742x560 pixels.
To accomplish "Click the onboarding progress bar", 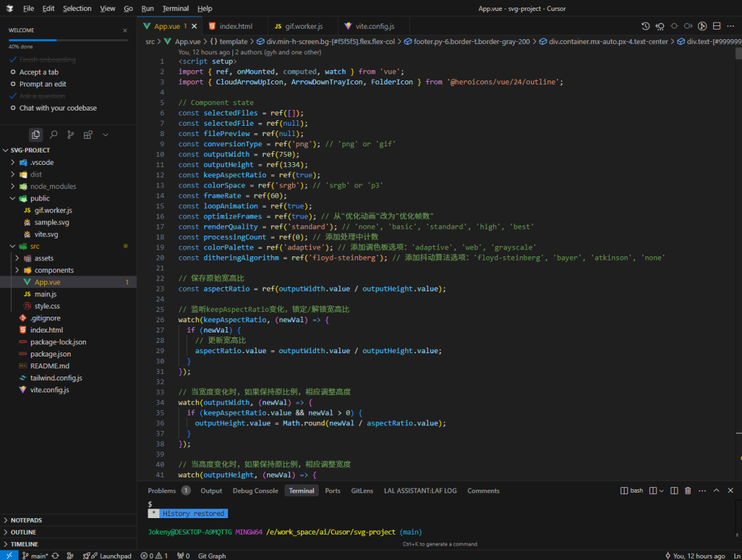I will [67, 40].
